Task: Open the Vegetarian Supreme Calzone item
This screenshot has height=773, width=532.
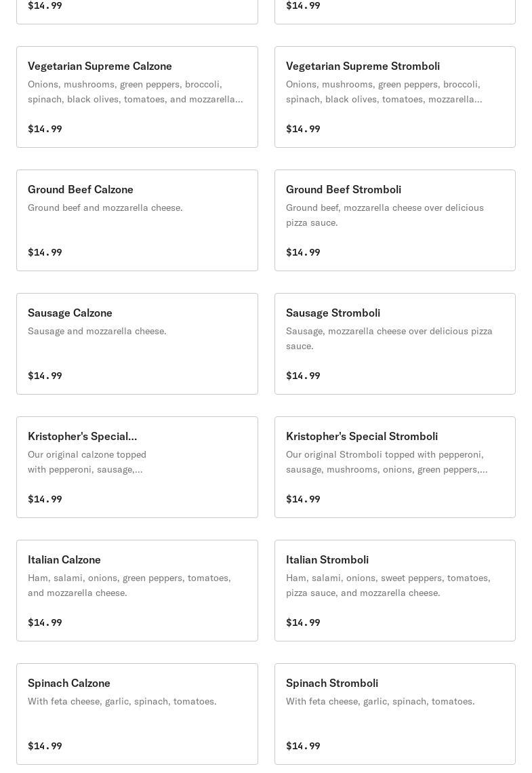Action: (x=137, y=96)
